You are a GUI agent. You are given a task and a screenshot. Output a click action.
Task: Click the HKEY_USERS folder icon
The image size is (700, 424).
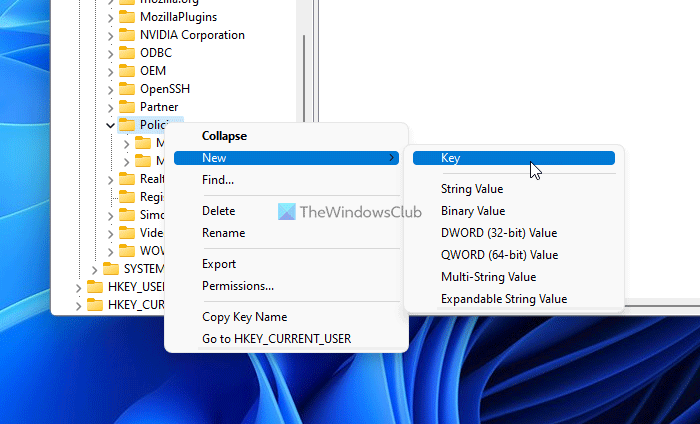tap(95, 287)
